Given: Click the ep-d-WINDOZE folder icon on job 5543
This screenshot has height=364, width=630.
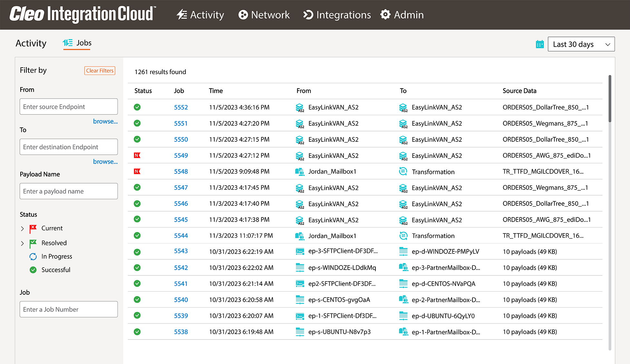Looking at the screenshot, I should pos(403,251).
